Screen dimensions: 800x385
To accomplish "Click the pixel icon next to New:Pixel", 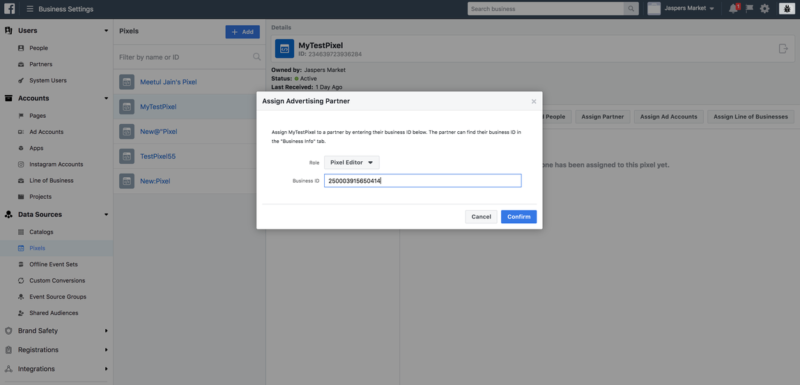I will click(127, 181).
